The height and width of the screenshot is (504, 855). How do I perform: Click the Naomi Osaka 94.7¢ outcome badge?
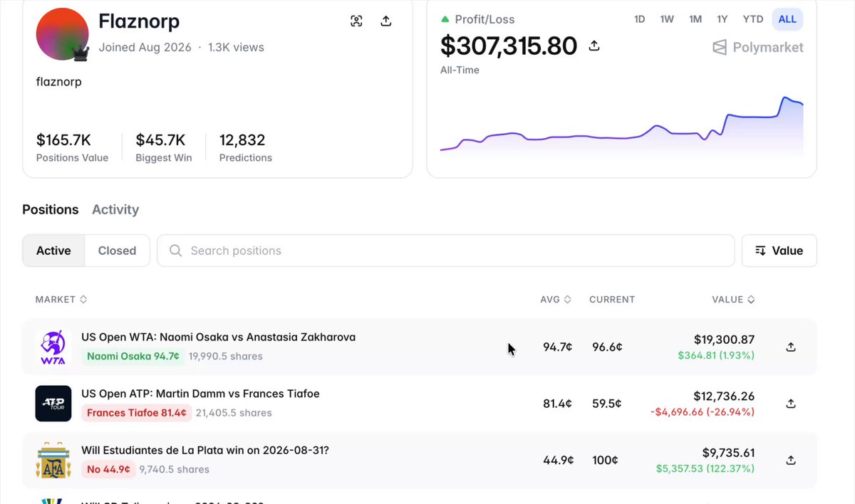click(x=133, y=356)
